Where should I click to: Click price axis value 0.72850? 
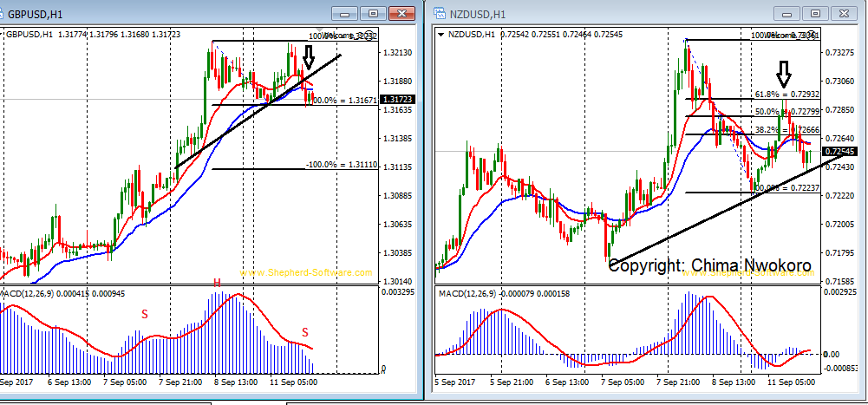(x=839, y=110)
